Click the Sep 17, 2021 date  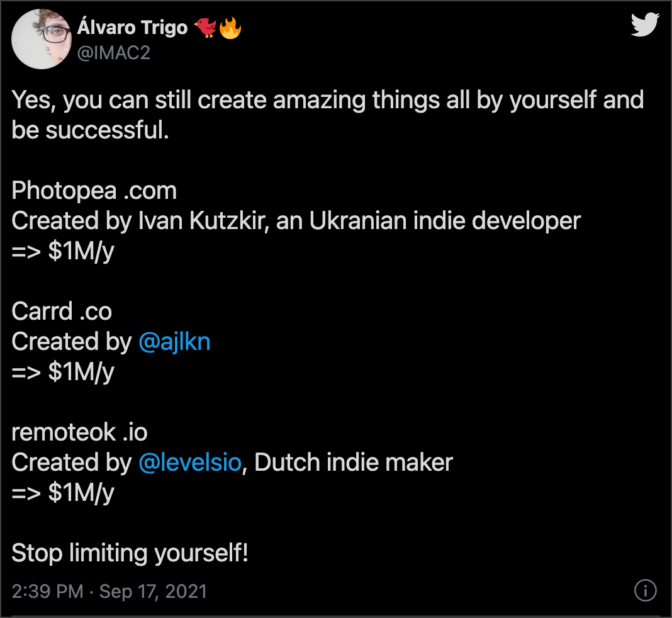pyautogui.click(x=153, y=592)
